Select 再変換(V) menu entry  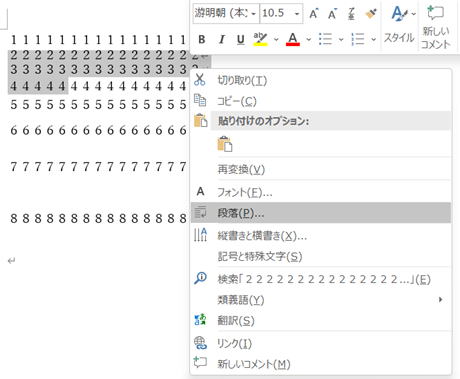(321, 170)
